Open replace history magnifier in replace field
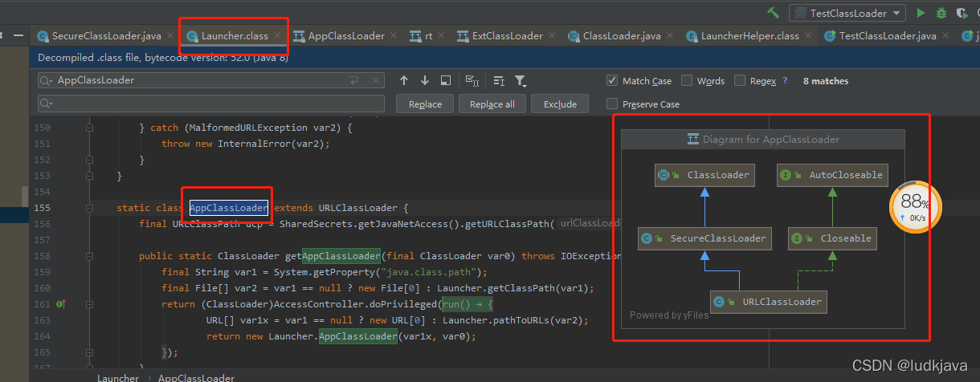980x382 pixels. (x=47, y=104)
